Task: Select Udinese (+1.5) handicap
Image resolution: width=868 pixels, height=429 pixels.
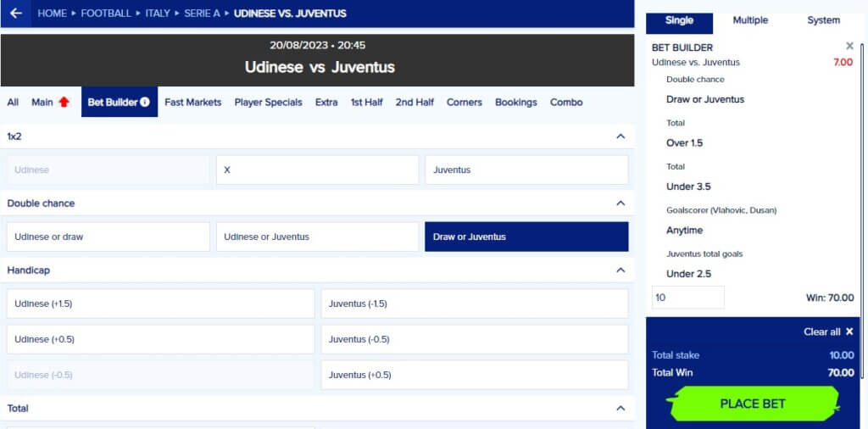Action: coord(160,304)
